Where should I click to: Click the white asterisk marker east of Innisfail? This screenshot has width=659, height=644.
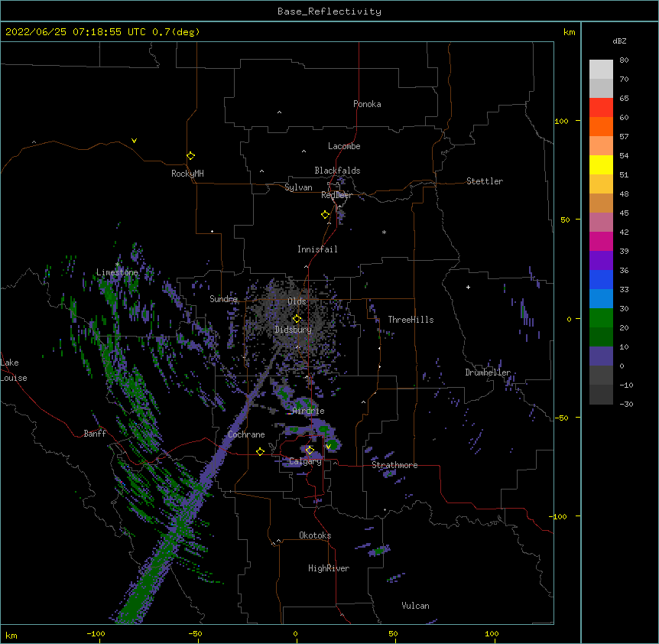point(384,232)
